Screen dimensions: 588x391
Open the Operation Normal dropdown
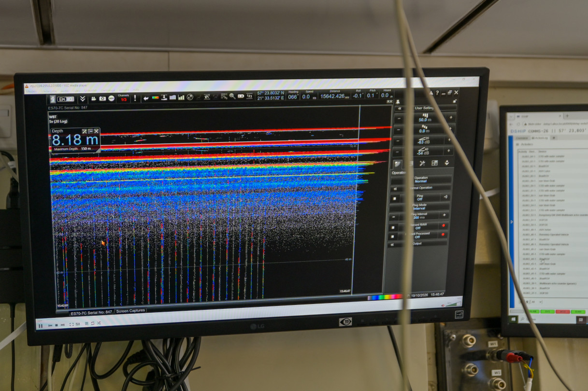point(421,179)
